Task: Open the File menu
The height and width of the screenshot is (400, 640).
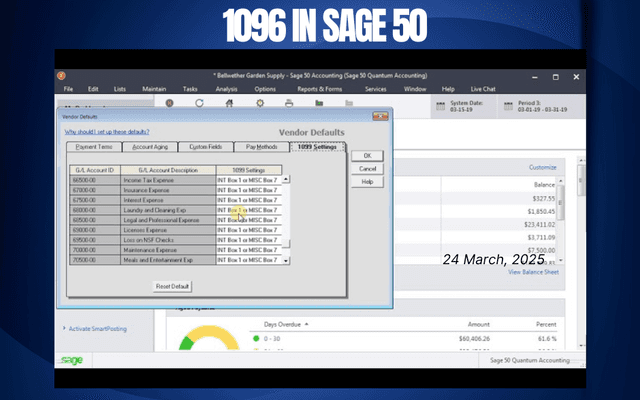Action: click(x=68, y=89)
